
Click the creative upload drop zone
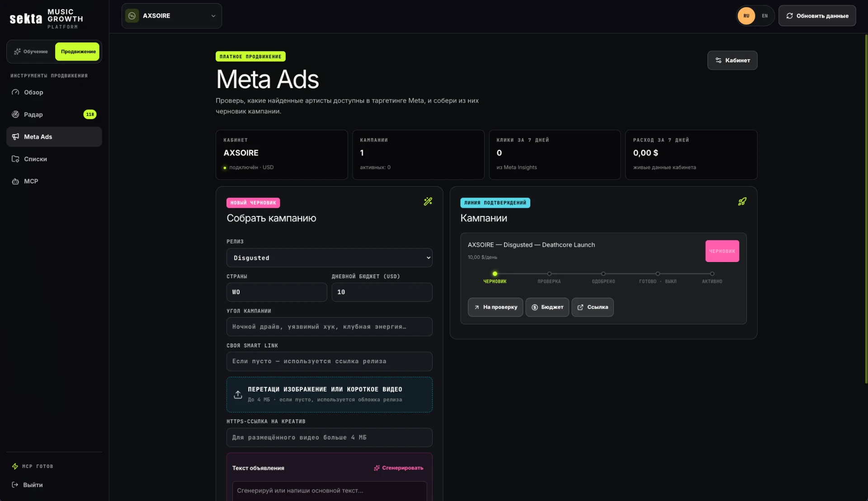(329, 394)
